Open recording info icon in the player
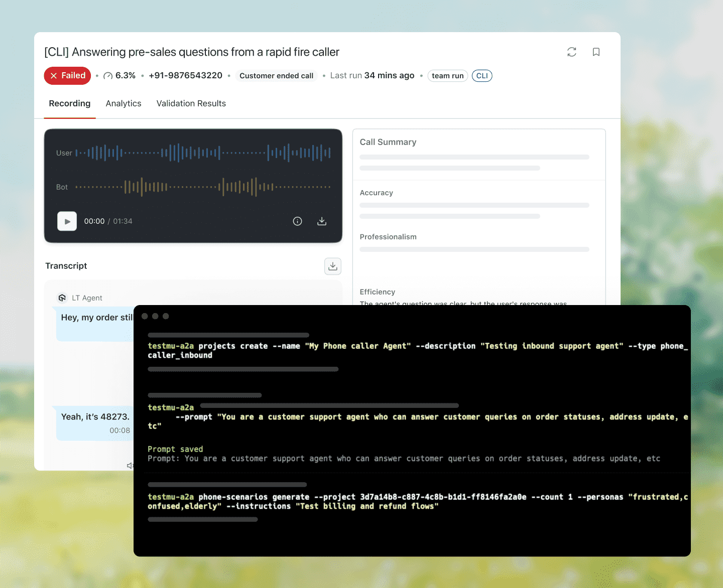The image size is (723, 588). tap(297, 221)
